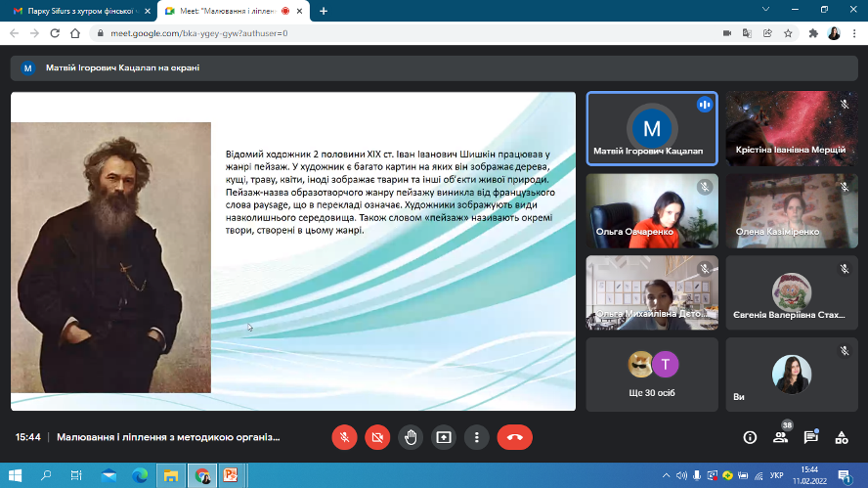Leave the call with red hang-up button
This screenshot has height=488, width=868.
[515, 437]
